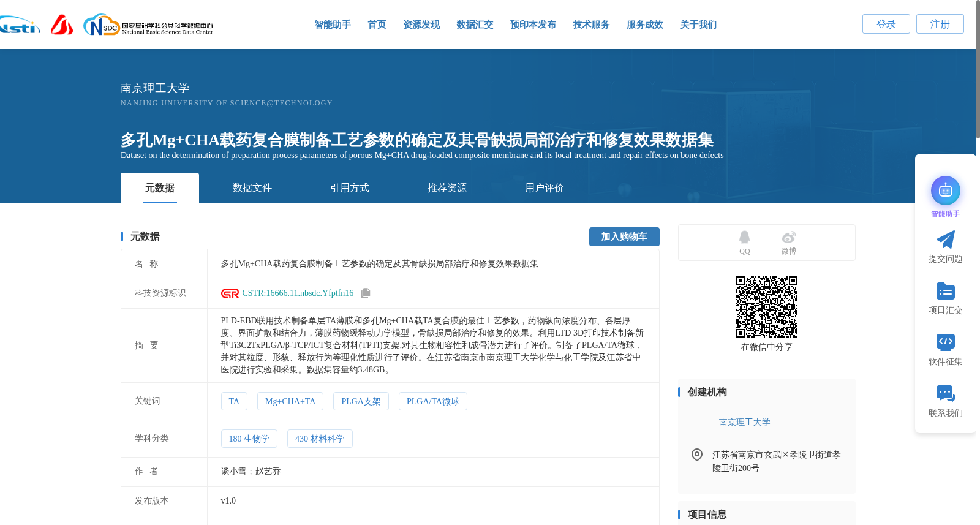This screenshot has width=980, height=525.
Task: Switch to the 推荐资源 tab
Action: click(x=447, y=188)
